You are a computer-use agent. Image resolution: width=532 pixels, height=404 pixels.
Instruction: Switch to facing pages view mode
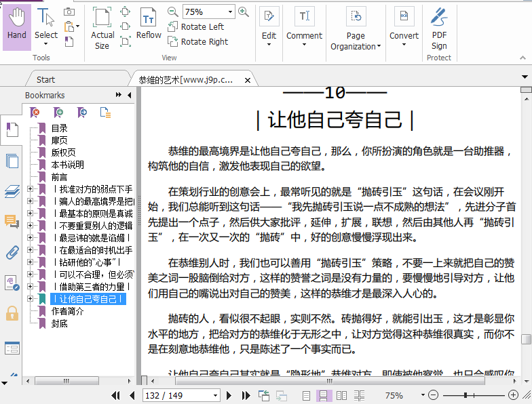pos(341,395)
